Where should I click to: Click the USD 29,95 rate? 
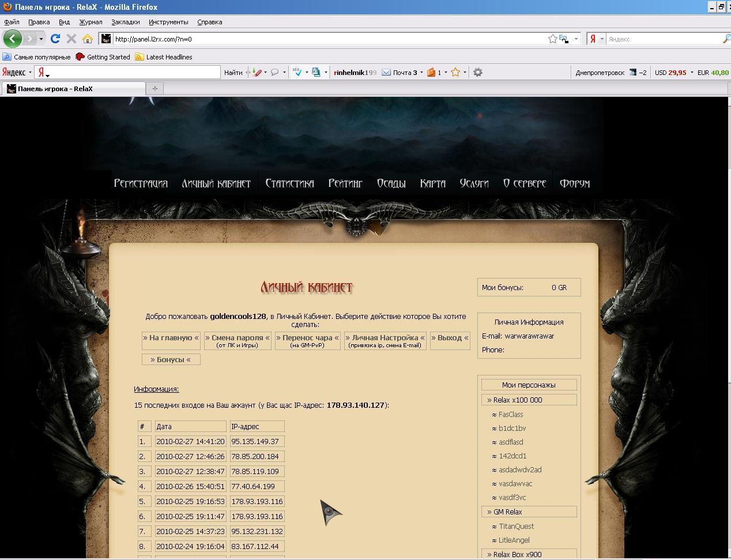[x=670, y=72]
